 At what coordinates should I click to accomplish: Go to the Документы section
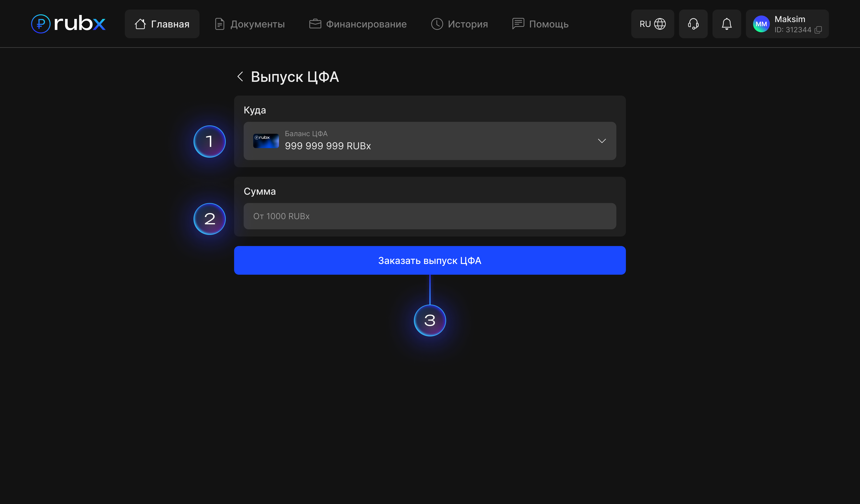click(x=250, y=24)
